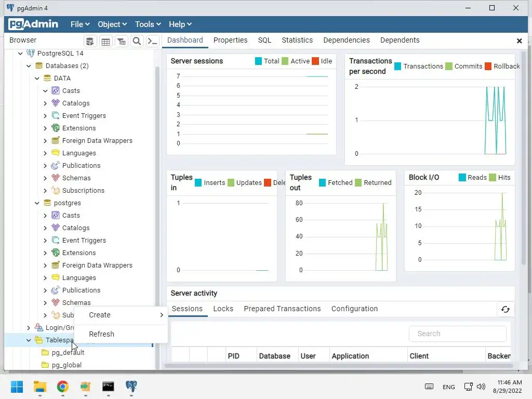Click the Rollback legend swatch
The height and width of the screenshot is (399, 532).
click(488, 66)
